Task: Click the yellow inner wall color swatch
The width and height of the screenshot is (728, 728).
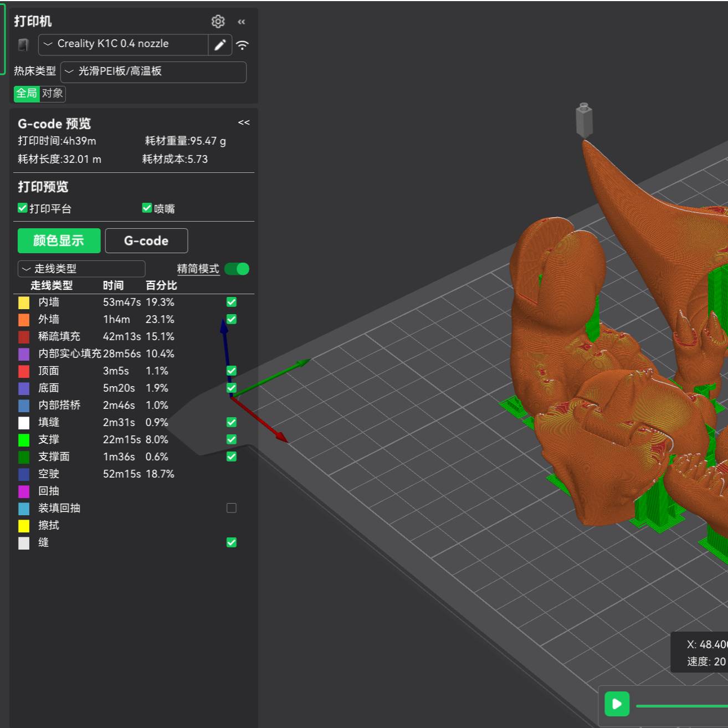Action: 24,303
